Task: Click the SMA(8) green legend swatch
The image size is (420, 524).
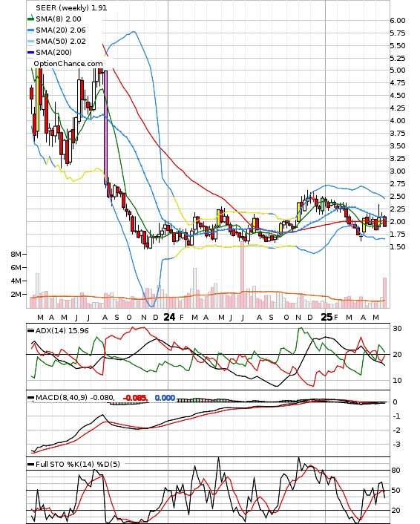Action: [30, 19]
